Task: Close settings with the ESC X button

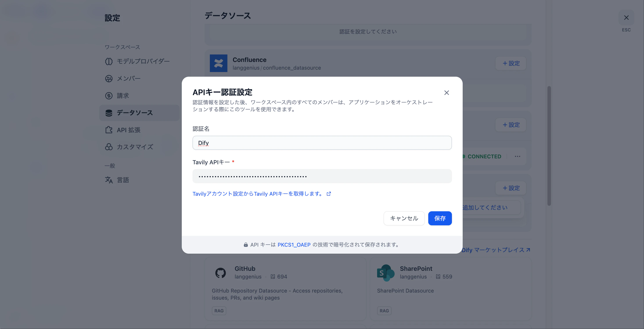Action: tap(626, 18)
